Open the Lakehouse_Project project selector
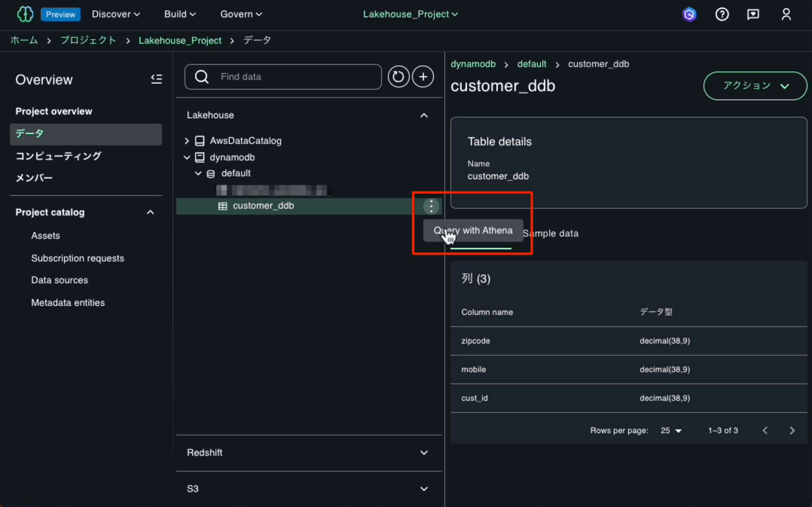The height and width of the screenshot is (507, 812). coord(410,14)
